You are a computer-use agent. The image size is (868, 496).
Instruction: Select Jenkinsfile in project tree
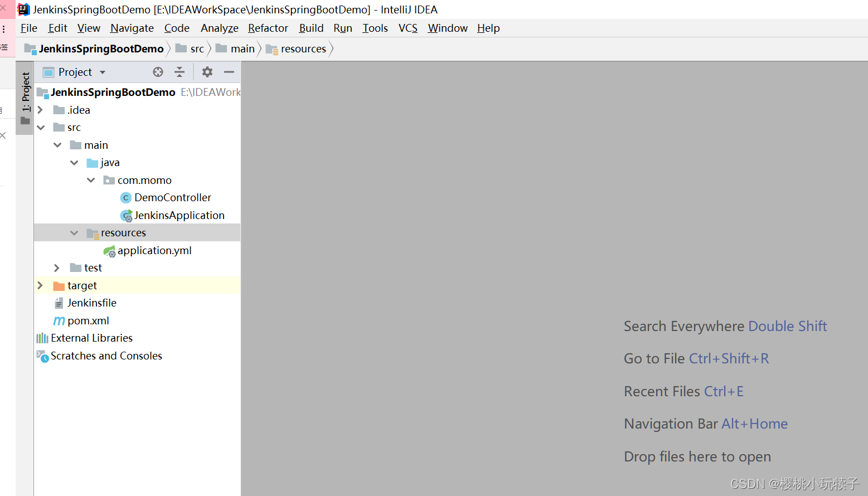pos(92,303)
